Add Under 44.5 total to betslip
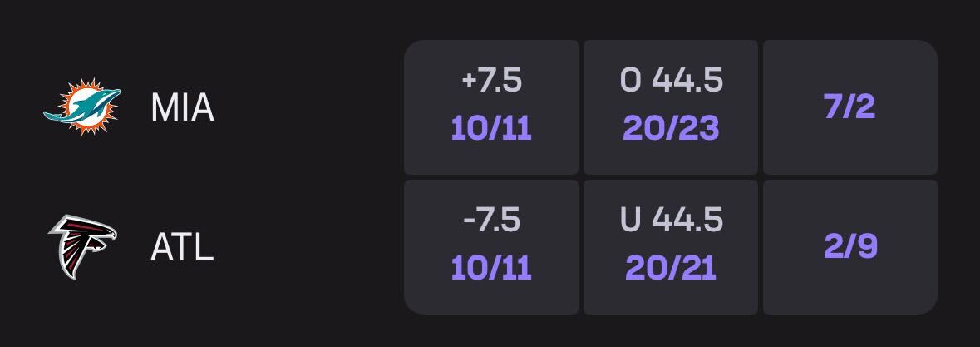This screenshot has height=347, width=980. [x=671, y=247]
